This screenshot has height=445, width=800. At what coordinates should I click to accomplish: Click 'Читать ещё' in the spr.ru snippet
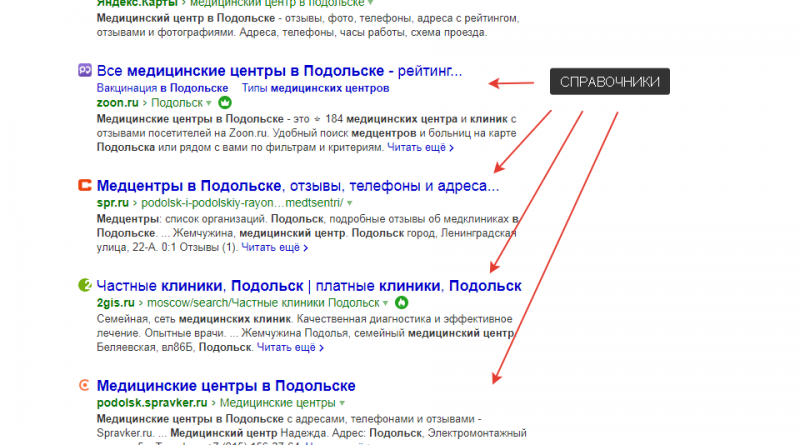(x=270, y=247)
